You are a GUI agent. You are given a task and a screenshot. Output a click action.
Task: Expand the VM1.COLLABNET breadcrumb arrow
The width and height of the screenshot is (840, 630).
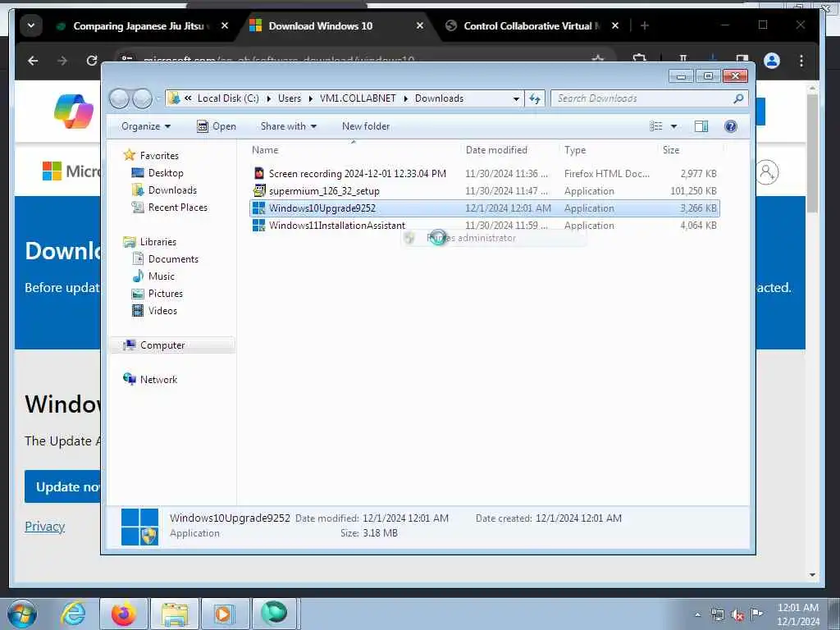coord(405,98)
